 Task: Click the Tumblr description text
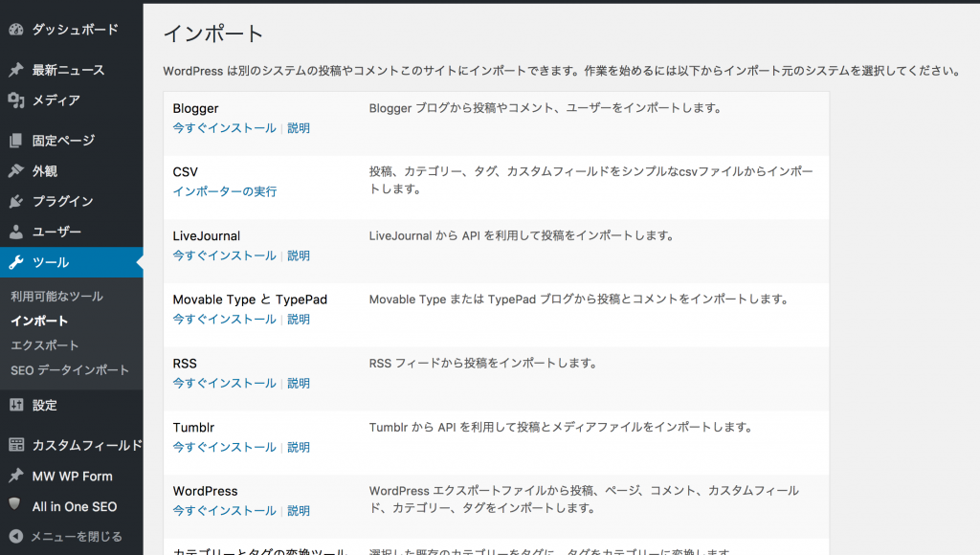coord(561,428)
